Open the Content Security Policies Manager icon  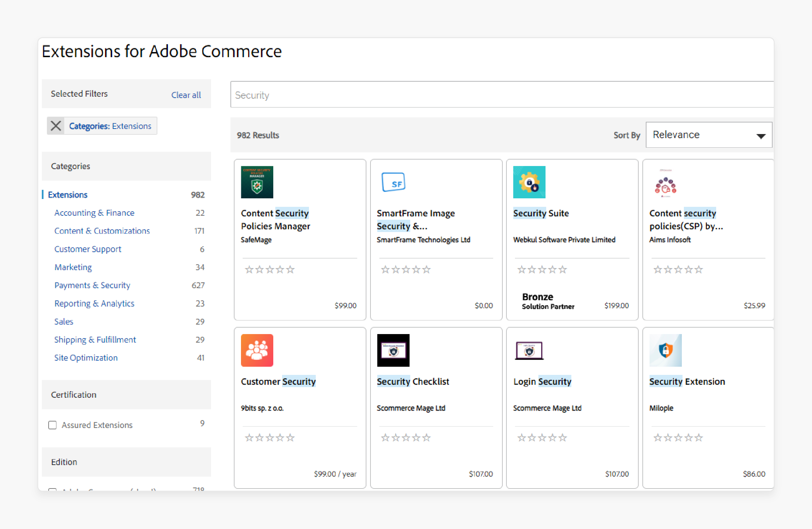(x=257, y=182)
